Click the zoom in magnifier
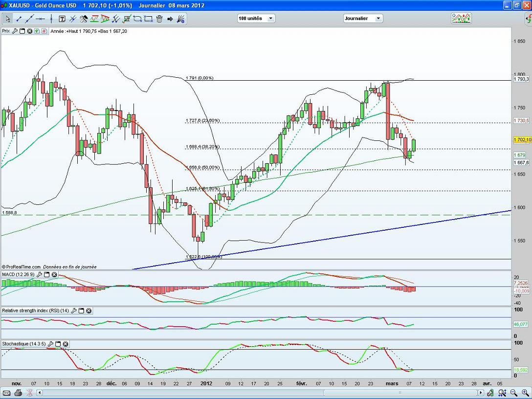 point(525,393)
